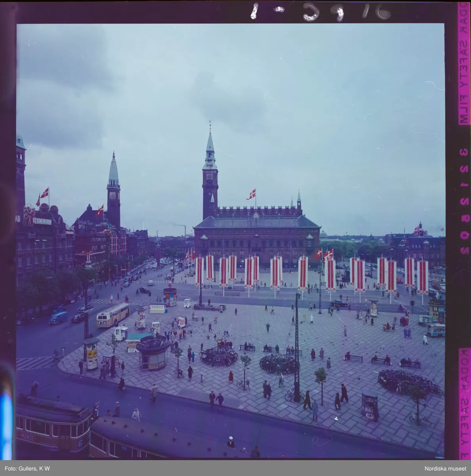Select the Danish flag on the left building
This screenshot has height=476, width=471.
[44, 194]
